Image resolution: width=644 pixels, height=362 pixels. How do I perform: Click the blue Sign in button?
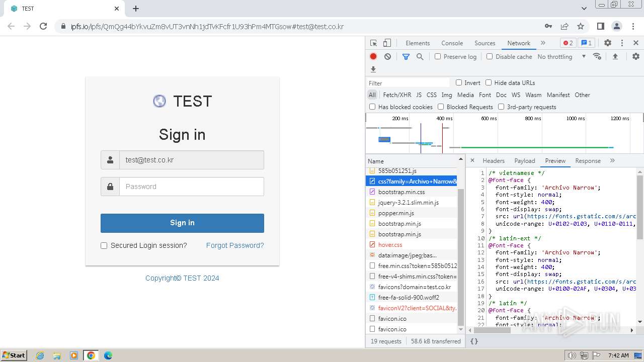tap(182, 223)
